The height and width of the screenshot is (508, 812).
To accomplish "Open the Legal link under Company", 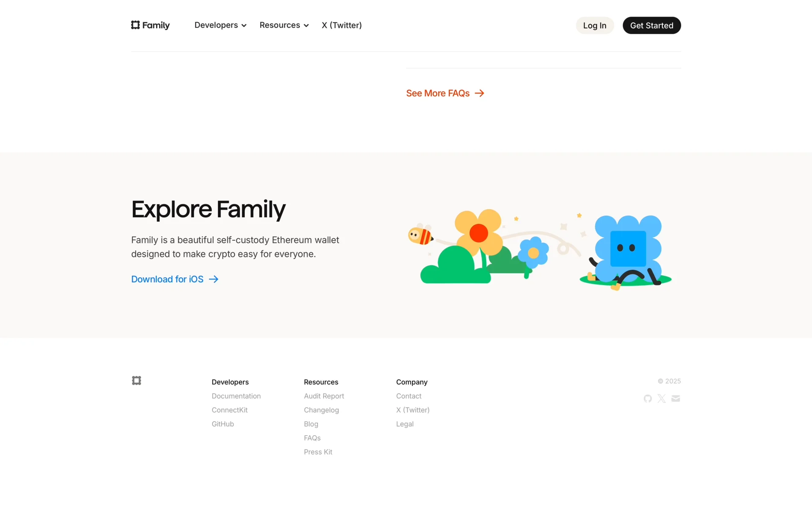I will [x=405, y=424].
